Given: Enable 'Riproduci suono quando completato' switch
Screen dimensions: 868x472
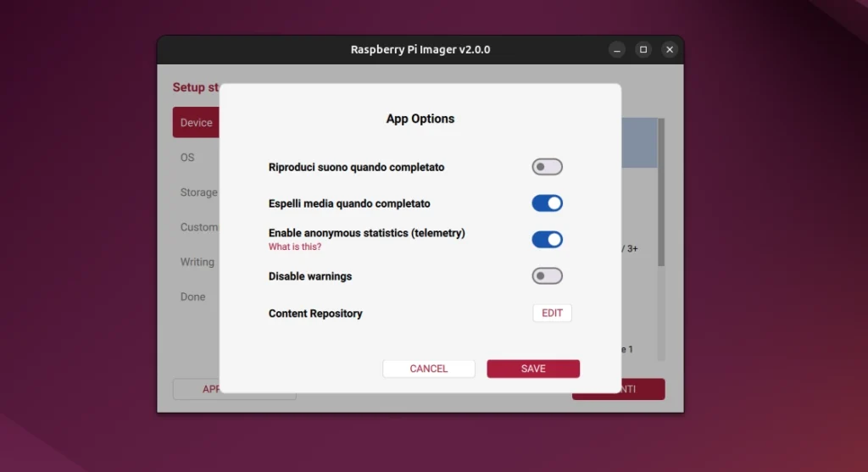Looking at the screenshot, I should 547,167.
